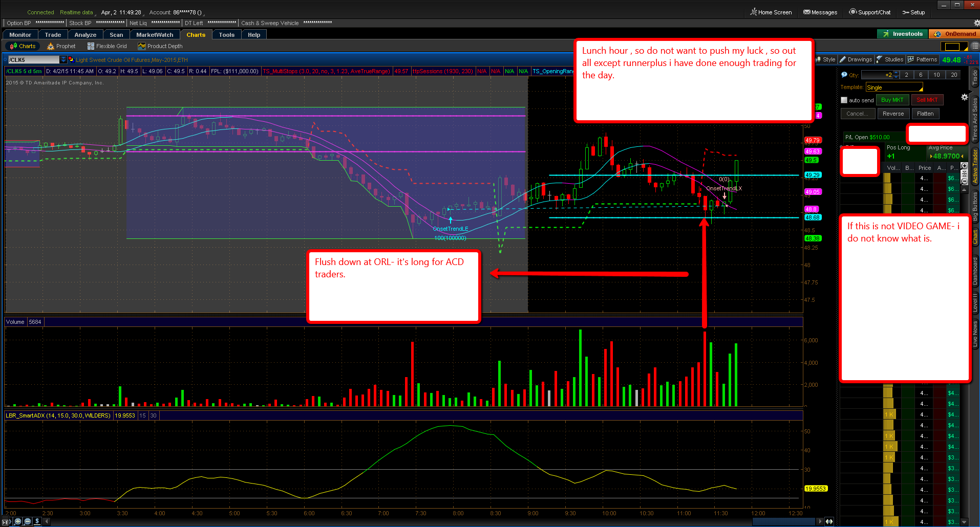Open Investools
The image size is (980, 527).
click(x=903, y=34)
